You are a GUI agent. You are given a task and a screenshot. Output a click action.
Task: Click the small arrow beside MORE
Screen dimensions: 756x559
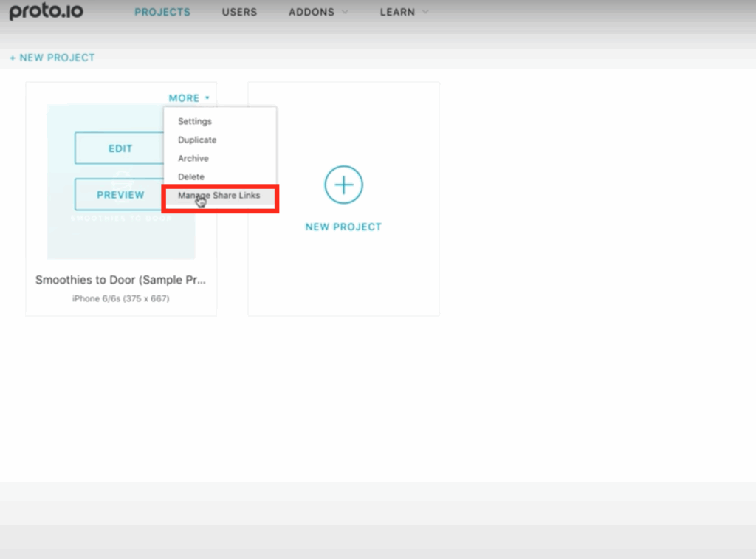pyautogui.click(x=207, y=98)
